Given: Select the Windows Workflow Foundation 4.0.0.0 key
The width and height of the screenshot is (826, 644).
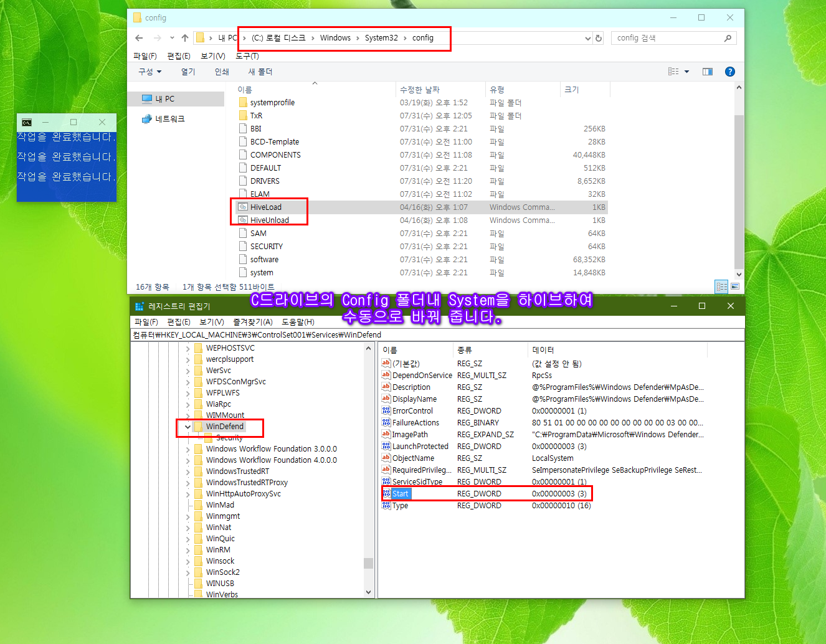Looking at the screenshot, I should [271, 460].
